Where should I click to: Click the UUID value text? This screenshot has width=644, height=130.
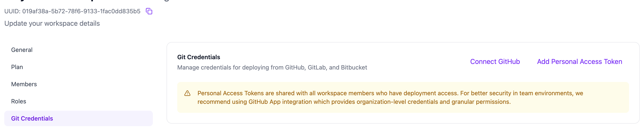pos(81,11)
